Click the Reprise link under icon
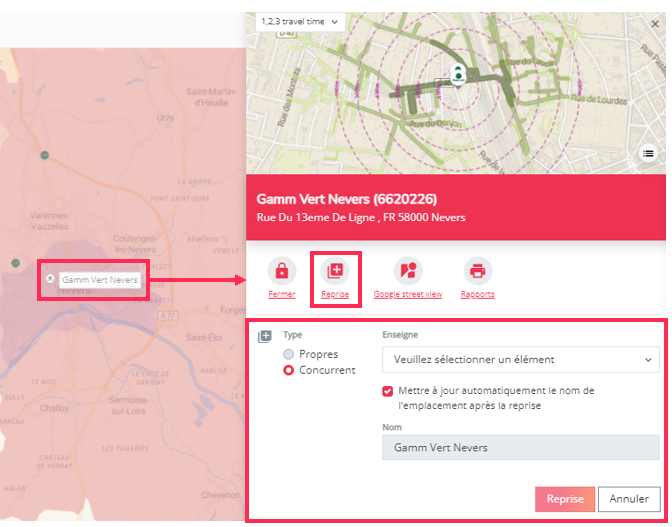Screen dimensions: 672x527 [x=335, y=294]
